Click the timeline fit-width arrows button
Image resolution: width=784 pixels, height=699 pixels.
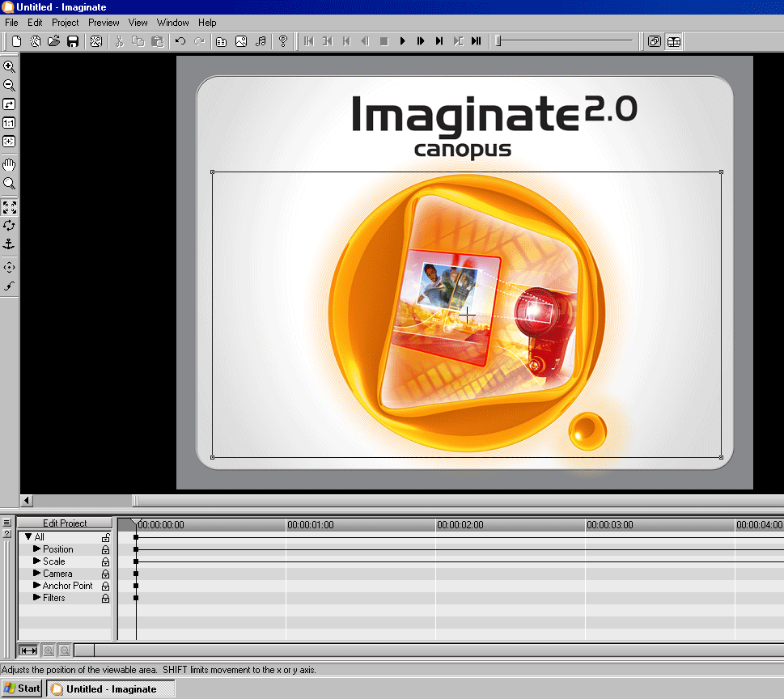pos(28,650)
